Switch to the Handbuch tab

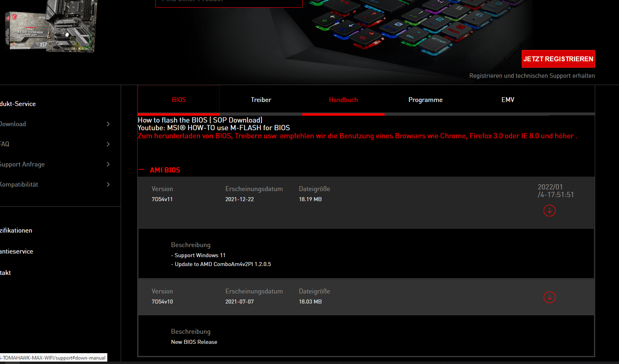[x=343, y=100]
